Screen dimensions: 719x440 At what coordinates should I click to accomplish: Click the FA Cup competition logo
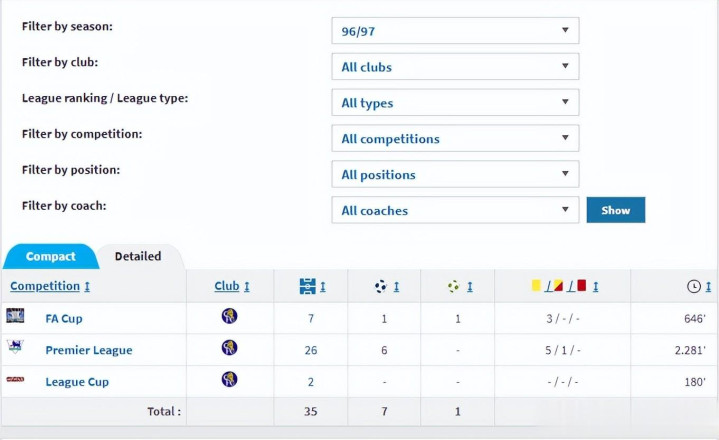pos(15,317)
